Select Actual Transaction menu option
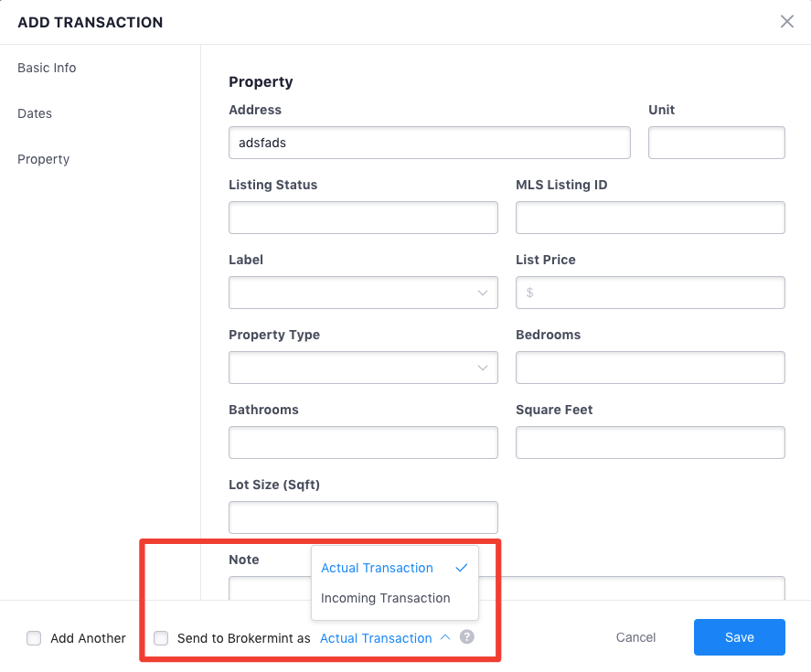The width and height of the screenshot is (811, 672). (x=377, y=568)
